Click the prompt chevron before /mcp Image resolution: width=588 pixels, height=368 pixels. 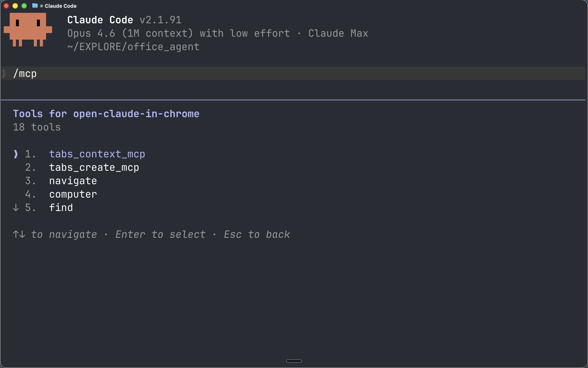pyautogui.click(x=4, y=73)
